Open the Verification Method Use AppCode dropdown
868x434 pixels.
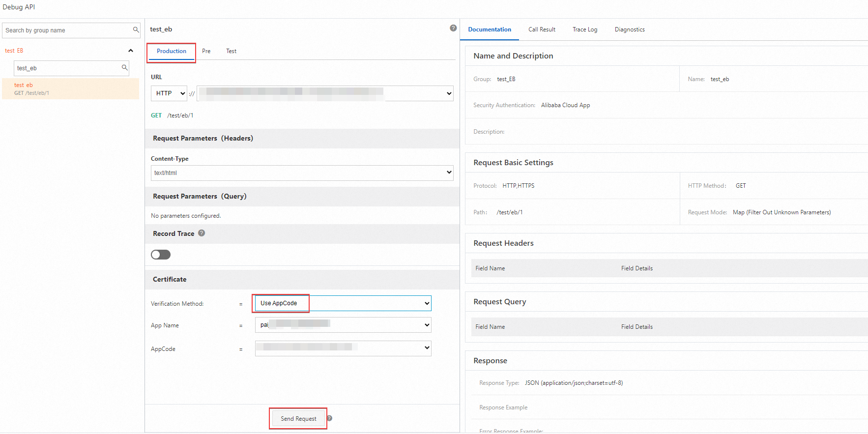pyautogui.click(x=343, y=303)
